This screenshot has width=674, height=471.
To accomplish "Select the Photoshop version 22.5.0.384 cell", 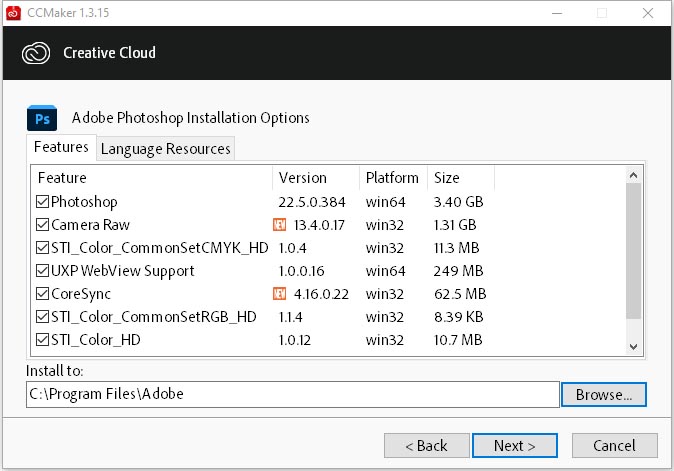I will (312, 202).
